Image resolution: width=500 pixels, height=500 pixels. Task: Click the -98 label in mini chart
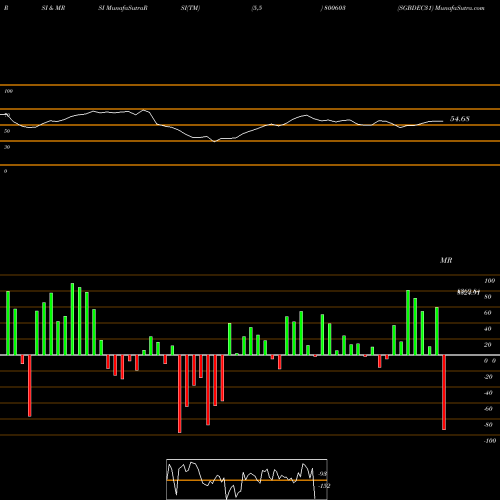[x=323, y=474]
